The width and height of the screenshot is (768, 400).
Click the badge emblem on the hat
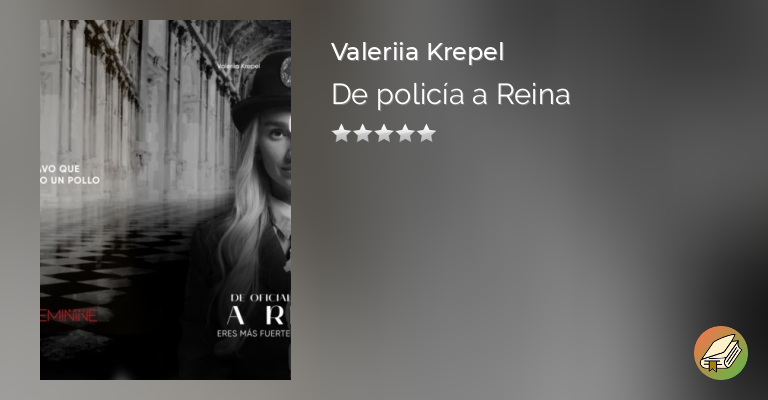(286, 71)
